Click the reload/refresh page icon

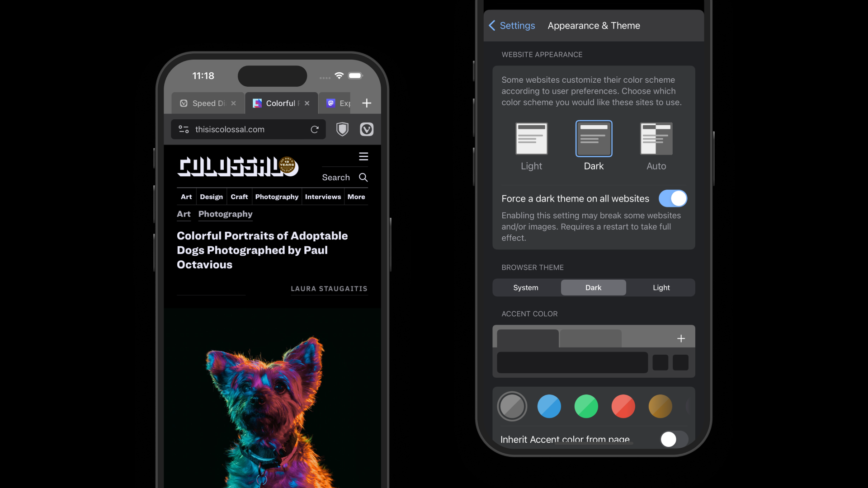(x=314, y=129)
